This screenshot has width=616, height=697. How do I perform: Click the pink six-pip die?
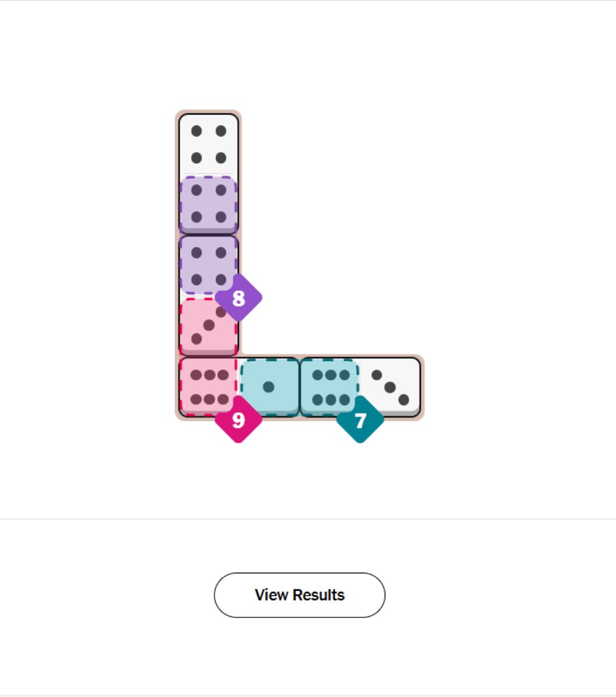coord(209,387)
